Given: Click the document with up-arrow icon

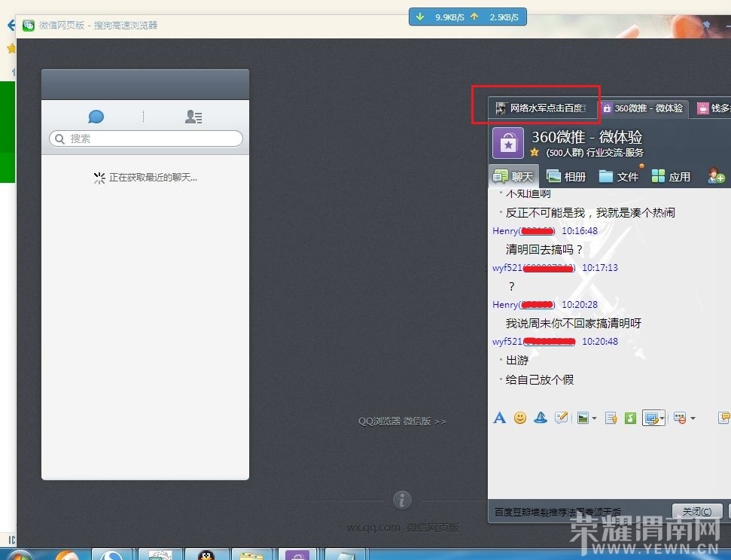Looking at the screenshot, I should (x=611, y=418).
